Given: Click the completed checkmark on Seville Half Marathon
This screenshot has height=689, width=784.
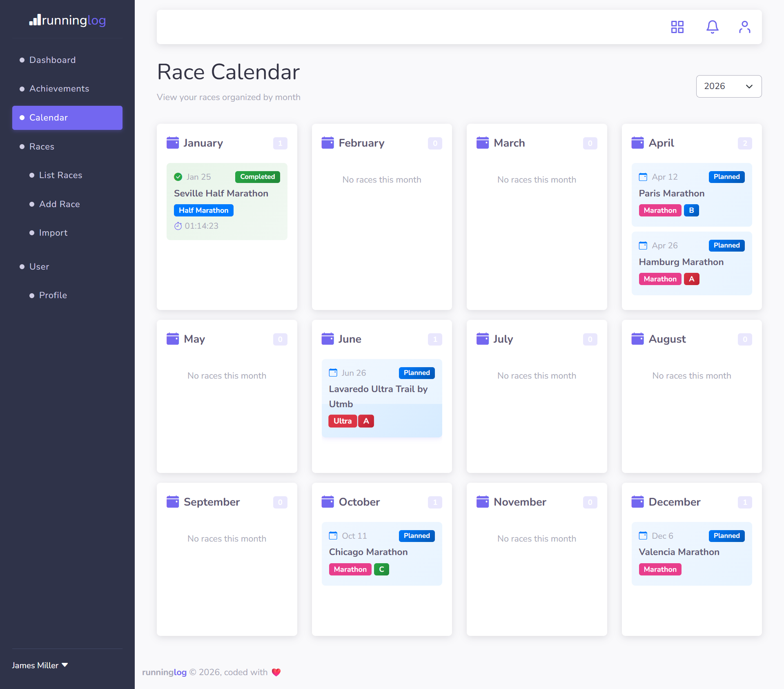Looking at the screenshot, I should tap(178, 177).
